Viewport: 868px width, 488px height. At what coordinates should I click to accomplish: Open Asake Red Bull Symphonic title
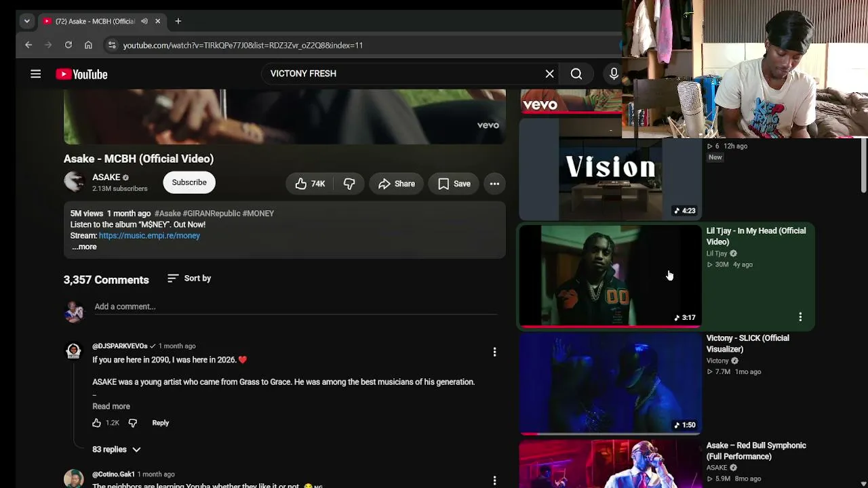(x=756, y=451)
